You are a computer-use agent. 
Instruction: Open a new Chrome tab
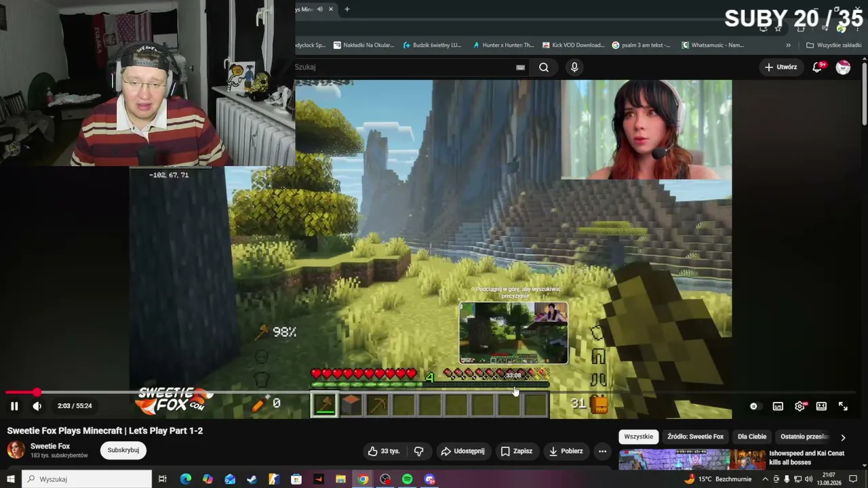point(347,9)
